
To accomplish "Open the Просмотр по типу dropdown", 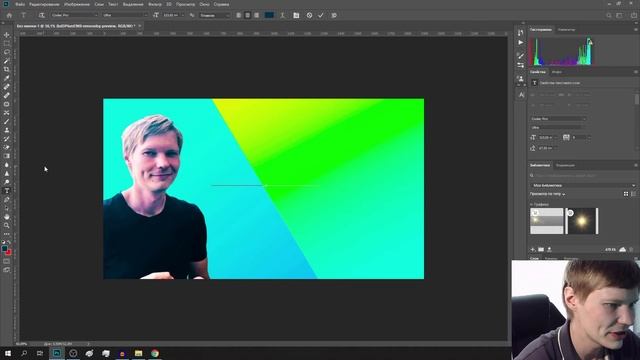I will 547,194.
